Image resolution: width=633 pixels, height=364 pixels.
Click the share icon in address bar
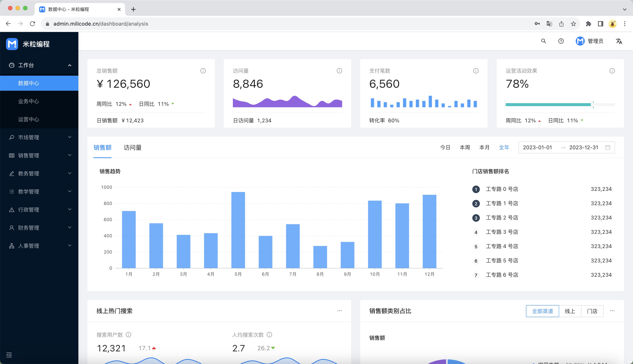tap(561, 24)
